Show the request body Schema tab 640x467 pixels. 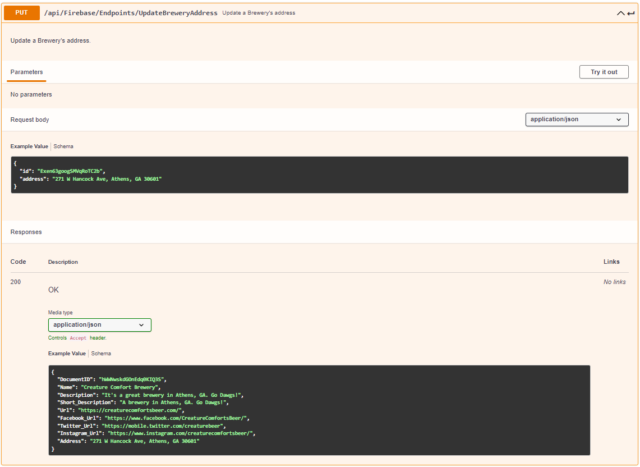pos(64,146)
